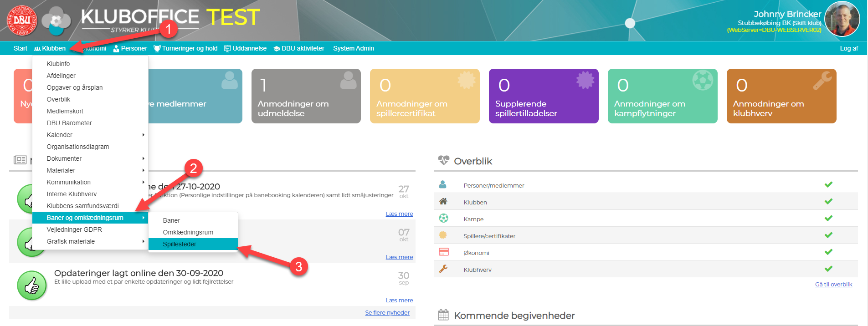Select Spillesteder from the submenu
Screen dimensions: 868x326
pyautogui.click(x=180, y=244)
